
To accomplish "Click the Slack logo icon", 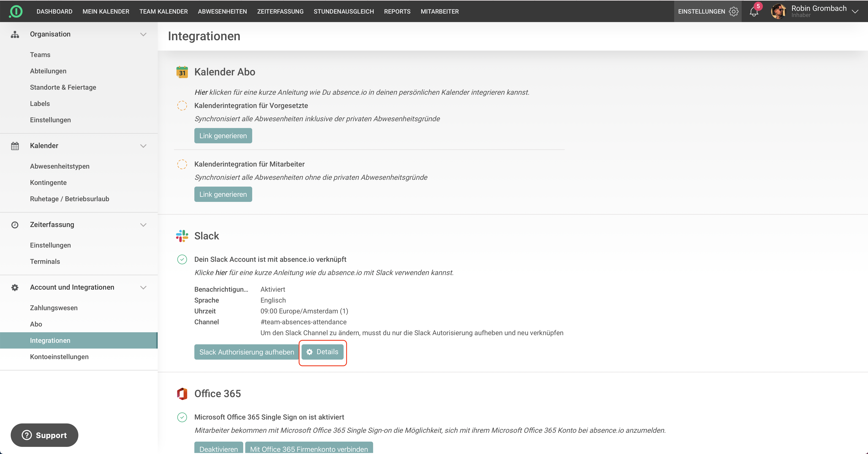I will point(182,236).
